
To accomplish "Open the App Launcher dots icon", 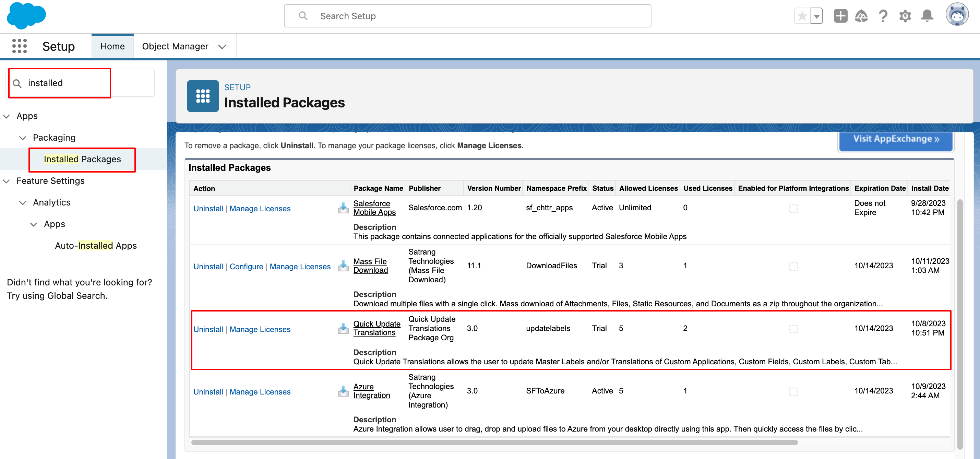I will pos(20,46).
